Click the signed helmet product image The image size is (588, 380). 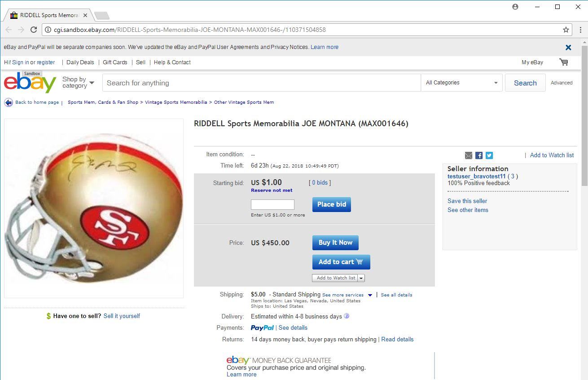tap(94, 208)
